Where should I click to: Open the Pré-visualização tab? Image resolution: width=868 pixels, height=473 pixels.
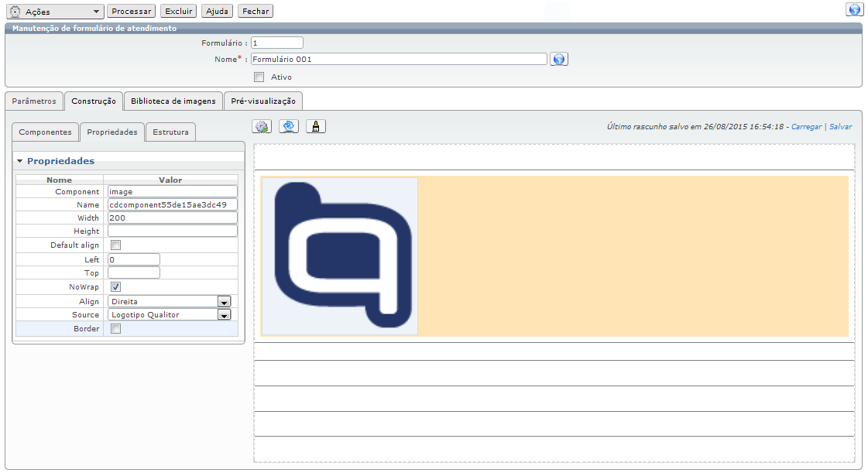coord(263,101)
